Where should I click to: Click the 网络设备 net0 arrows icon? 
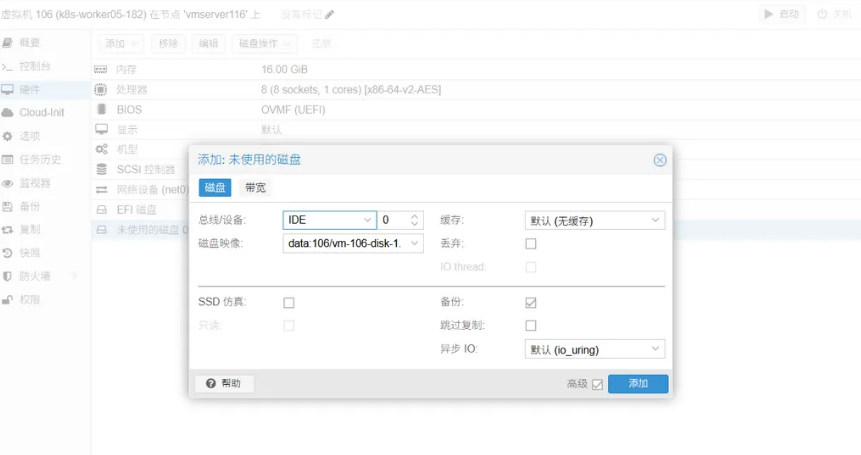[102, 190]
